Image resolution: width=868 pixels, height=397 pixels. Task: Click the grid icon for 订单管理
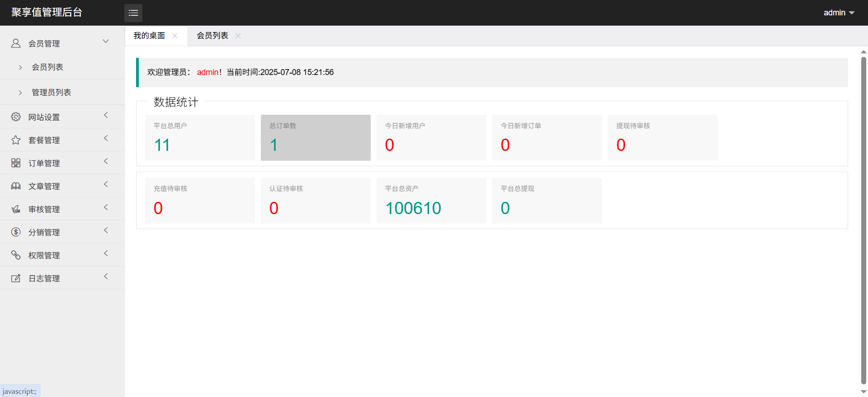pos(16,163)
